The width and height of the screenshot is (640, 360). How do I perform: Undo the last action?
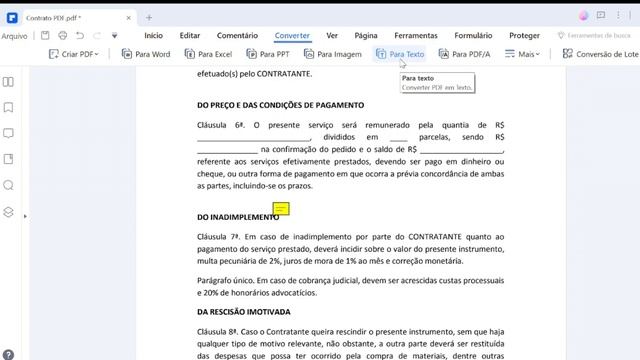[x=80, y=36]
